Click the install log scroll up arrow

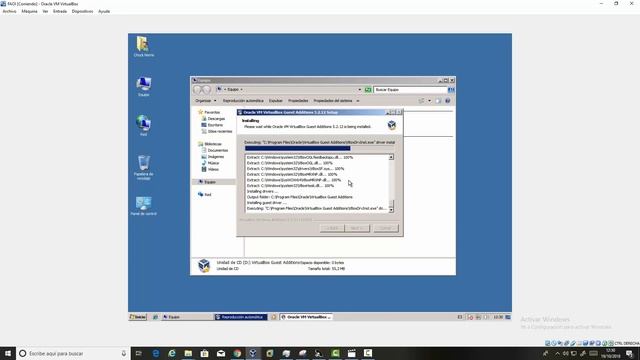(391, 158)
